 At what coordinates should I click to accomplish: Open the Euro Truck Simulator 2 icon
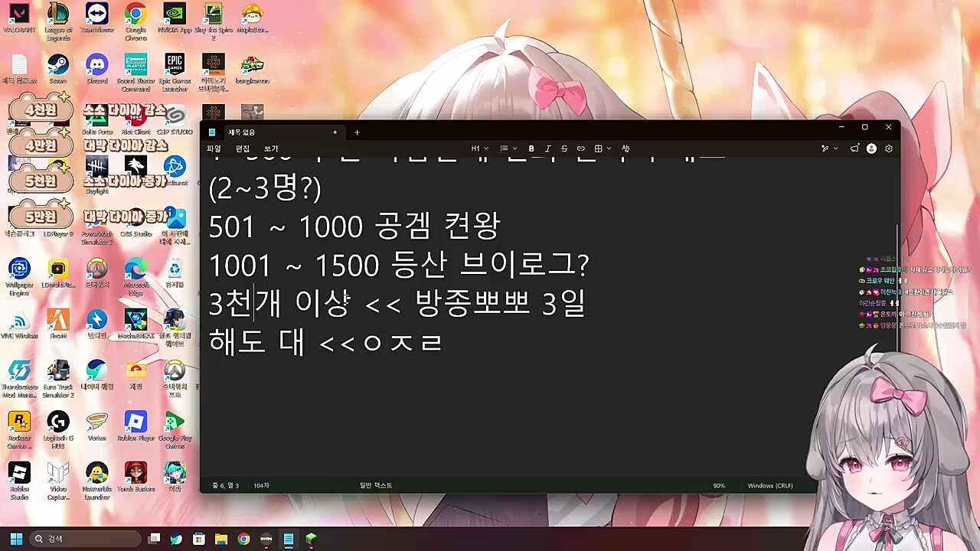58,379
